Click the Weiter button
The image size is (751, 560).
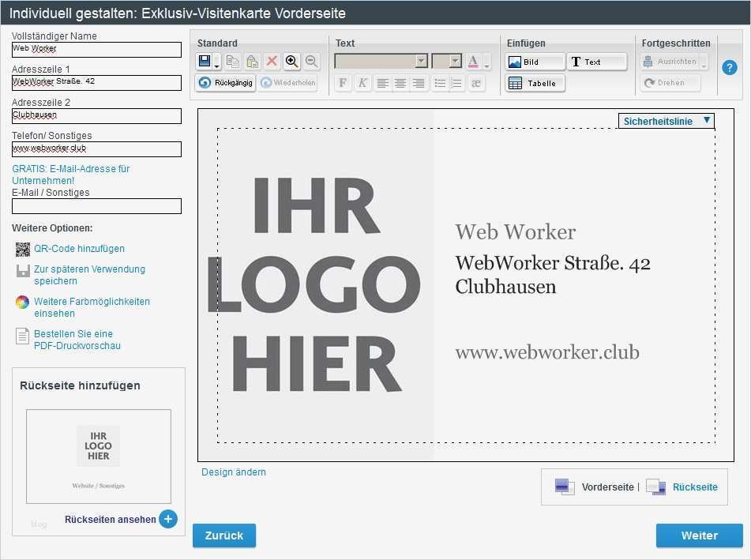tap(699, 535)
